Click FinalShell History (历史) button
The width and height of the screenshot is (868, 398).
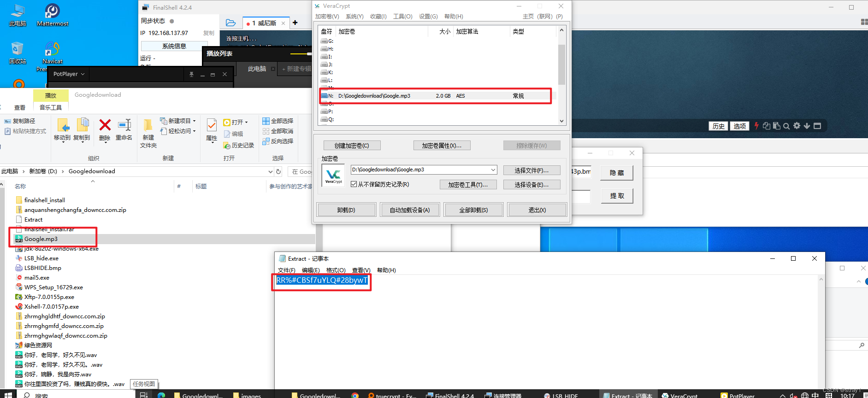(x=719, y=126)
